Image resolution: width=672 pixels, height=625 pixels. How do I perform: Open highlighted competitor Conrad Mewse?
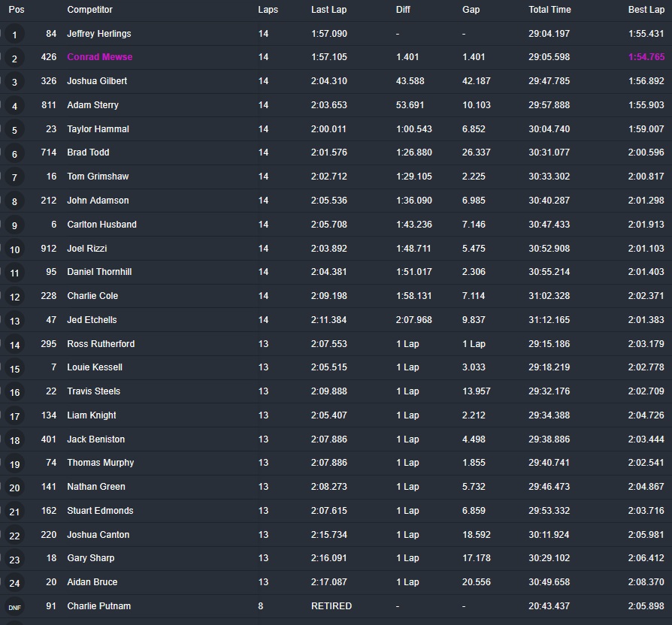point(99,57)
